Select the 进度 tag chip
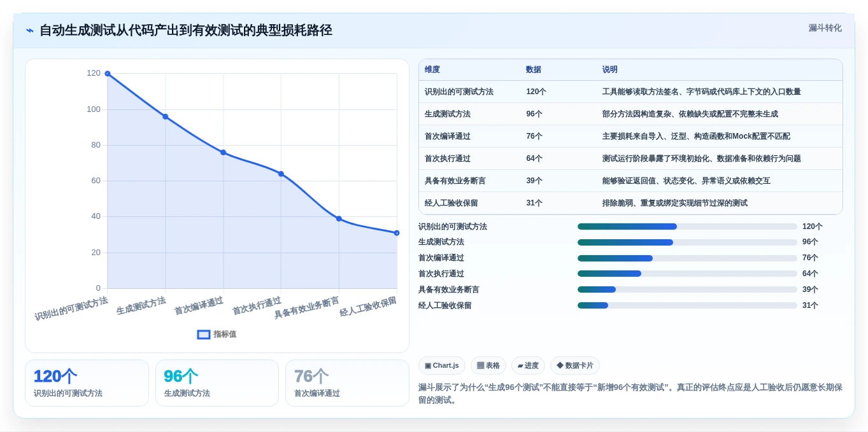The width and height of the screenshot is (868, 432). pos(528,365)
